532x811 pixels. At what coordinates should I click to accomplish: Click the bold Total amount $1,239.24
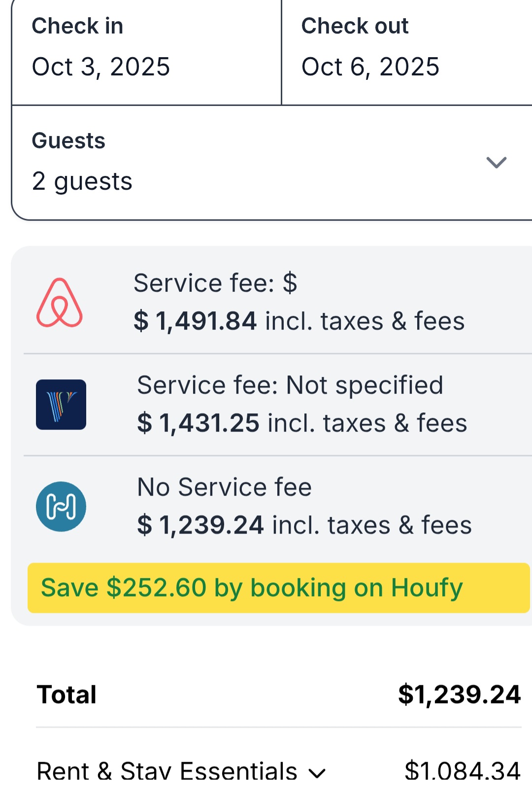click(459, 695)
